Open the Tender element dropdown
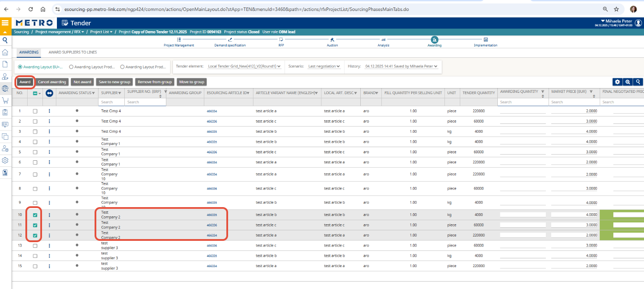Screen dimensions: 644x289 [x=244, y=67]
